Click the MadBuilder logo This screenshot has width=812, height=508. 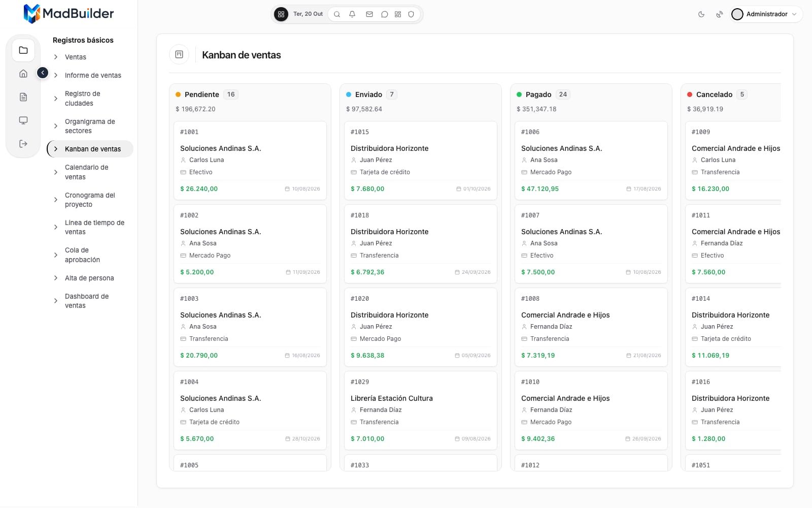[x=69, y=14]
